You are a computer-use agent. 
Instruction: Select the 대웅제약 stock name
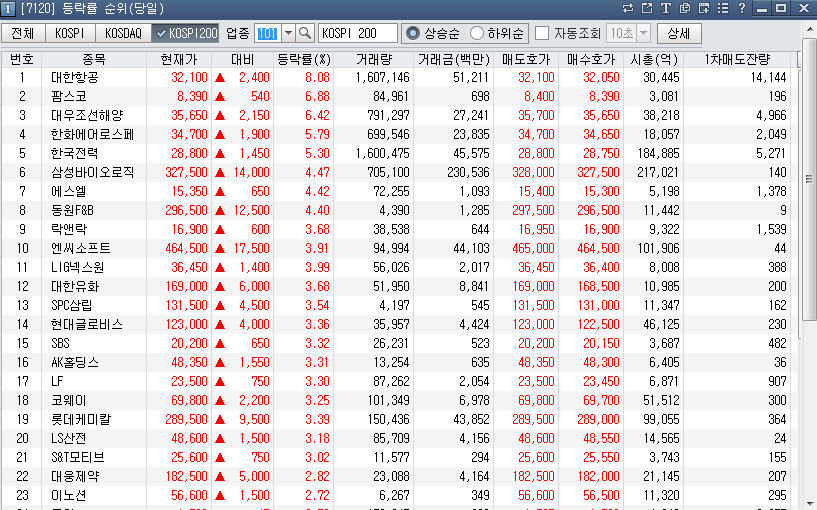(x=75, y=477)
